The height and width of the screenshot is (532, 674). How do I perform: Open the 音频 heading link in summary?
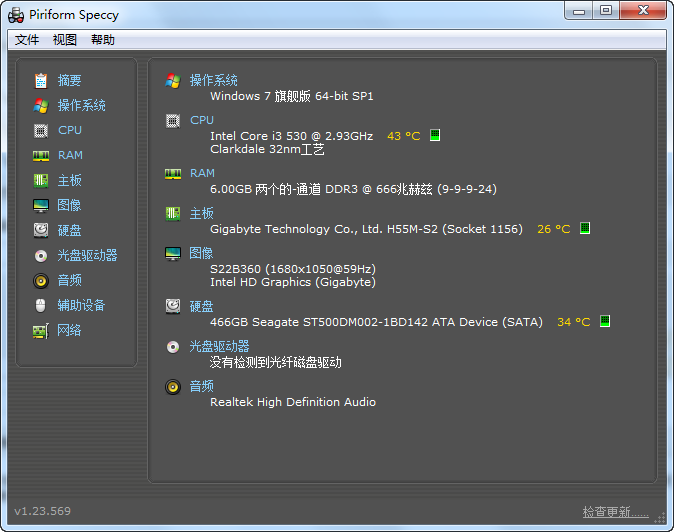[x=202, y=386]
